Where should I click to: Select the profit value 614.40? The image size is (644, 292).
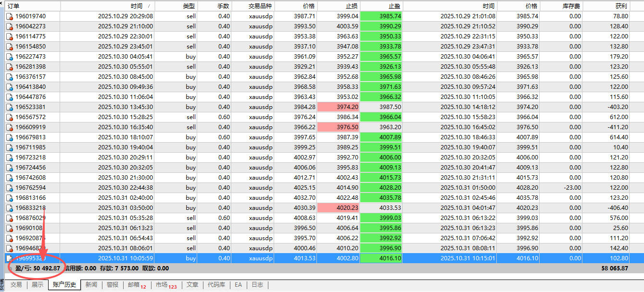[619, 137]
